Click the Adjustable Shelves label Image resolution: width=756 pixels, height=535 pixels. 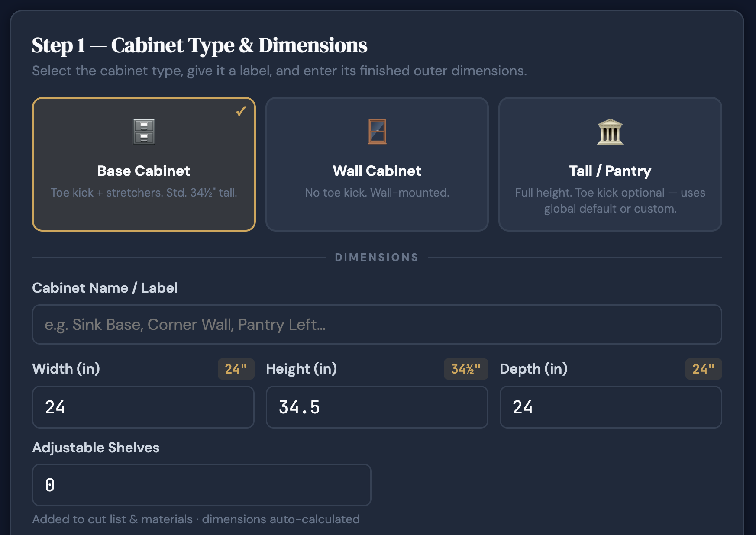point(96,448)
